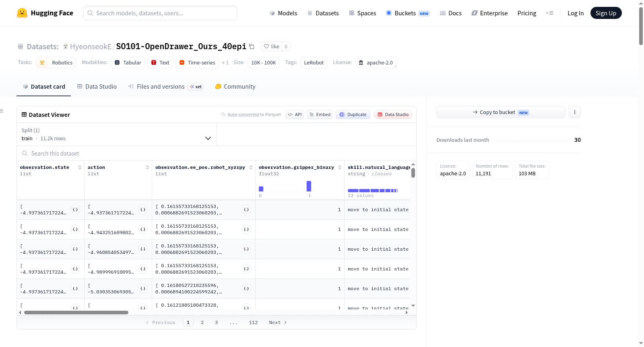Expand observation.state in the -5.030353069305 action row
644x347 pixels.
(x=75, y=289)
